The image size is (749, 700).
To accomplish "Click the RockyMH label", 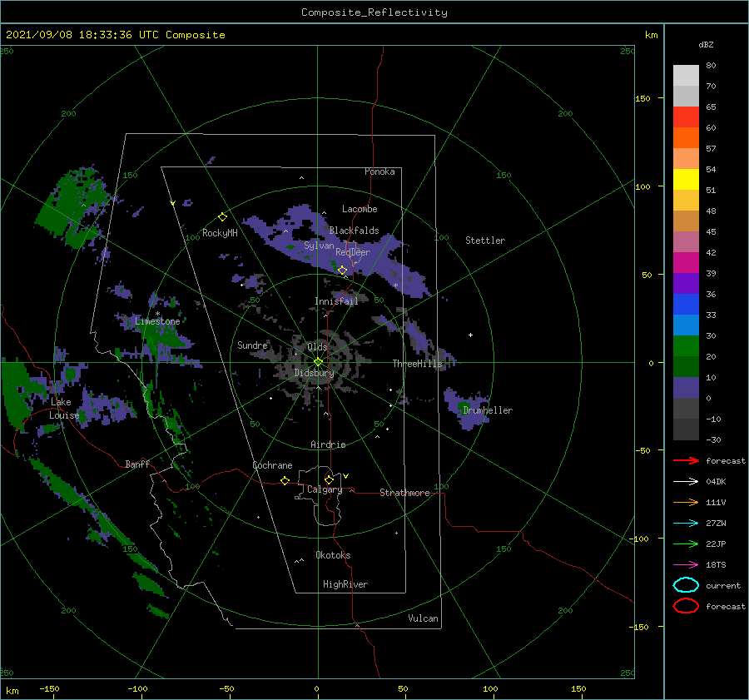I will (220, 233).
